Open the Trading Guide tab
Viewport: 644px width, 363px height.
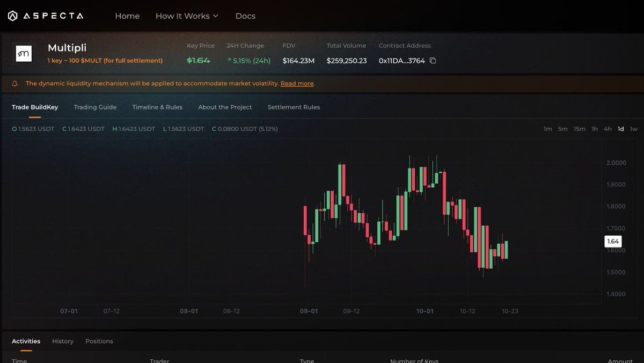(95, 107)
